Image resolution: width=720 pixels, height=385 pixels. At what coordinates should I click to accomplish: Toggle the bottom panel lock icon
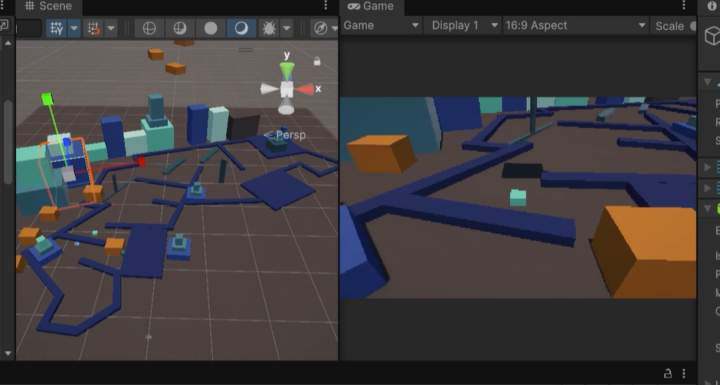pyautogui.click(x=668, y=373)
